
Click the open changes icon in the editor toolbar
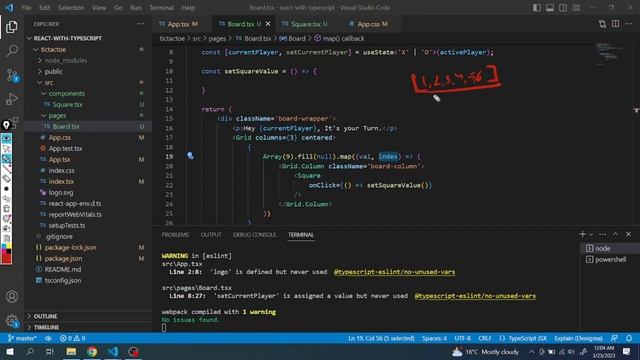click(602, 24)
